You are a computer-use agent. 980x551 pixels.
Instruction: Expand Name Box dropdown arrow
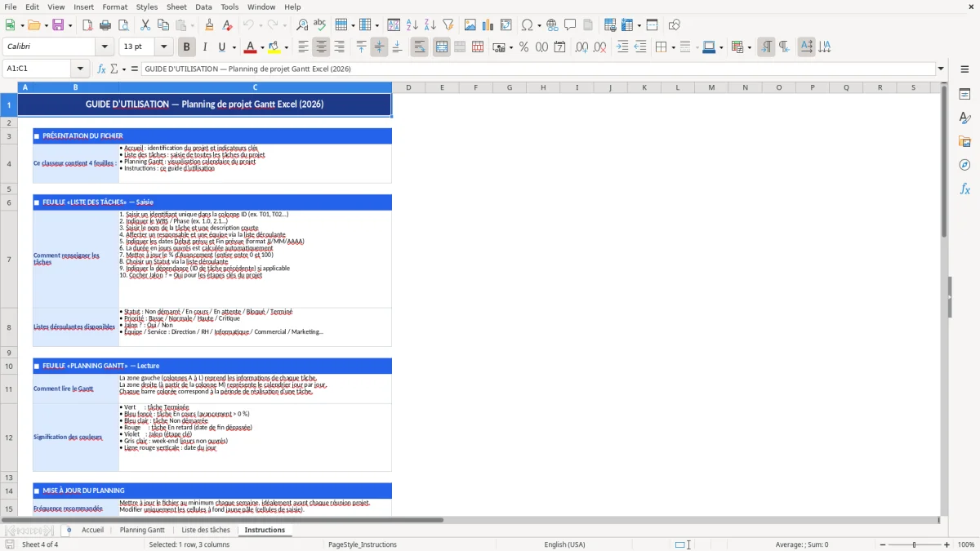(x=80, y=69)
